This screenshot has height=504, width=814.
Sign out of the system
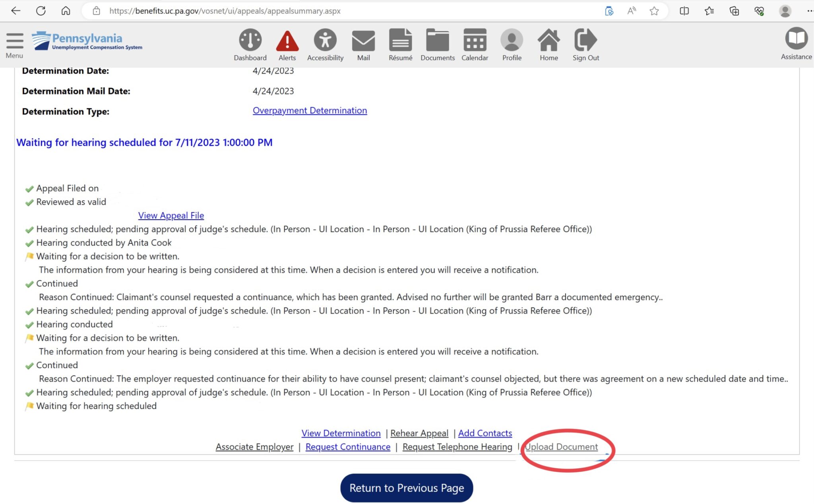coord(585,44)
